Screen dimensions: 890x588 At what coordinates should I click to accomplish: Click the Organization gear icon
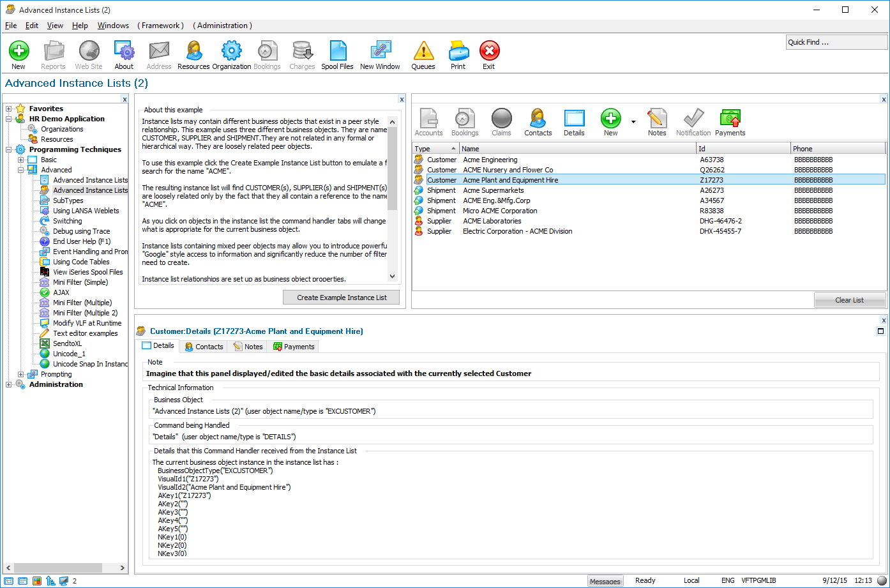click(231, 50)
